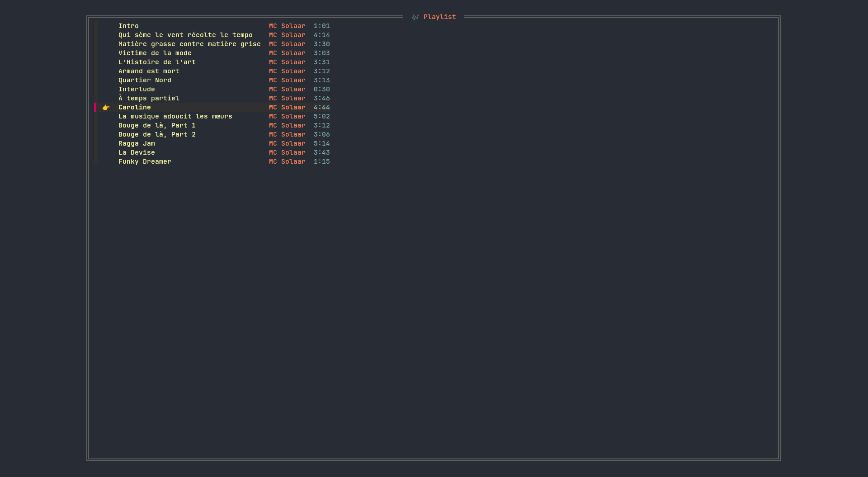Select the Intro track
Viewport: 868px width, 477px height.
pyautogui.click(x=128, y=26)
